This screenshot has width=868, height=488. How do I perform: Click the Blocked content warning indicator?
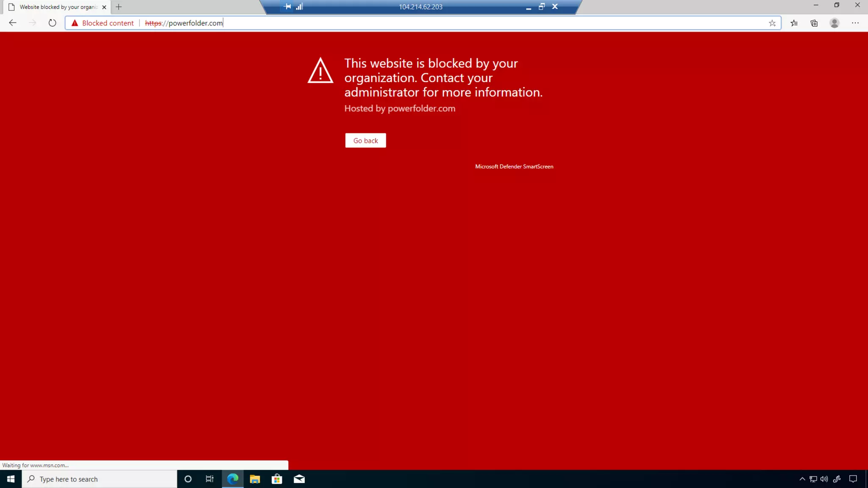(103, 23)
